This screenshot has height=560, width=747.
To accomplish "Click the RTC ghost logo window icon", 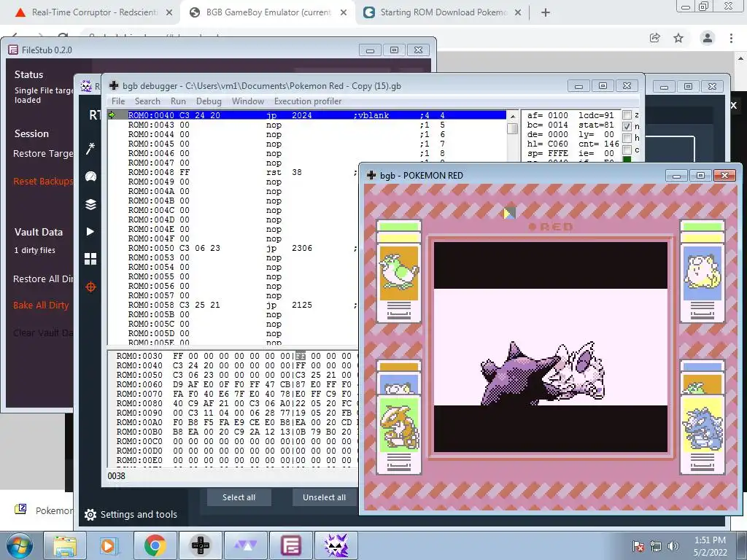I will (86, 86).
